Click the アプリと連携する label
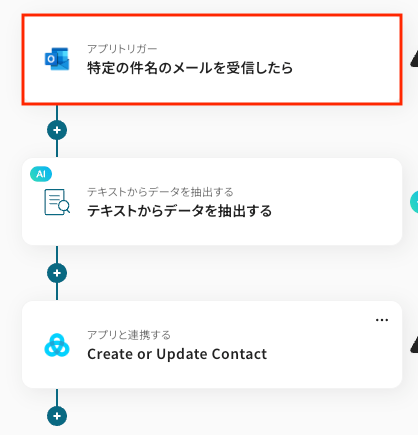Image resolution: width=418 pixels, height=435 pixels. pos(129,335)
